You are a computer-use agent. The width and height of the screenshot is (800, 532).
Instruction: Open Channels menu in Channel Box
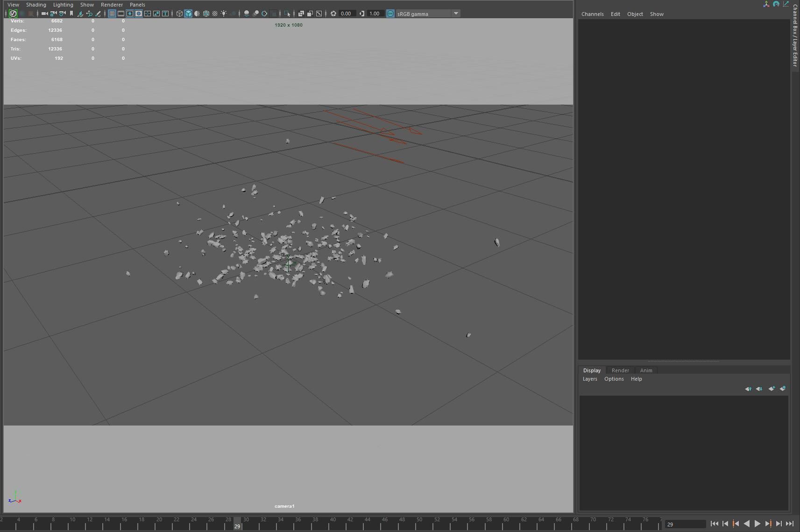[592, 14]
